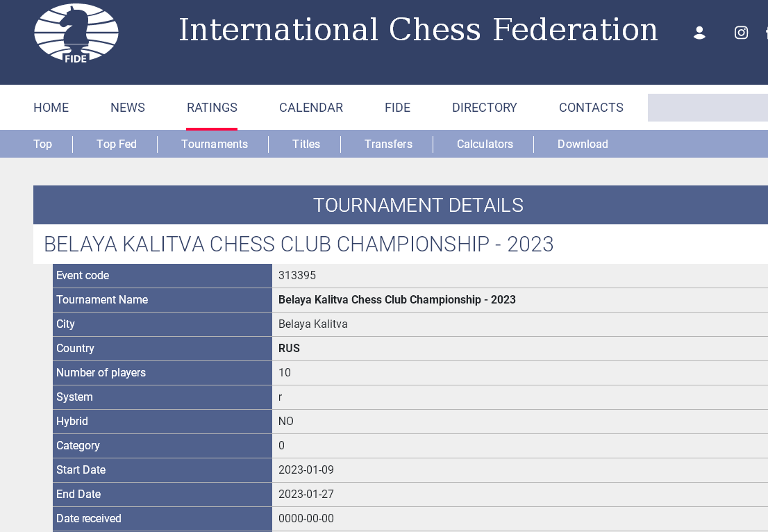The height and width of the screenshot is (532, 768).
Task: Open the CALENDAR menu item
Action: click(311, 108)
